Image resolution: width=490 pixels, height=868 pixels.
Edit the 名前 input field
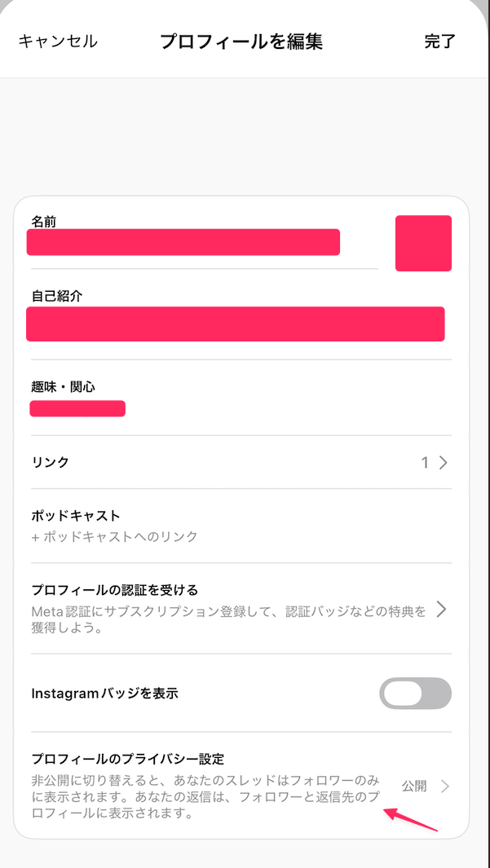pyautogui.click(x=183, y=242)
